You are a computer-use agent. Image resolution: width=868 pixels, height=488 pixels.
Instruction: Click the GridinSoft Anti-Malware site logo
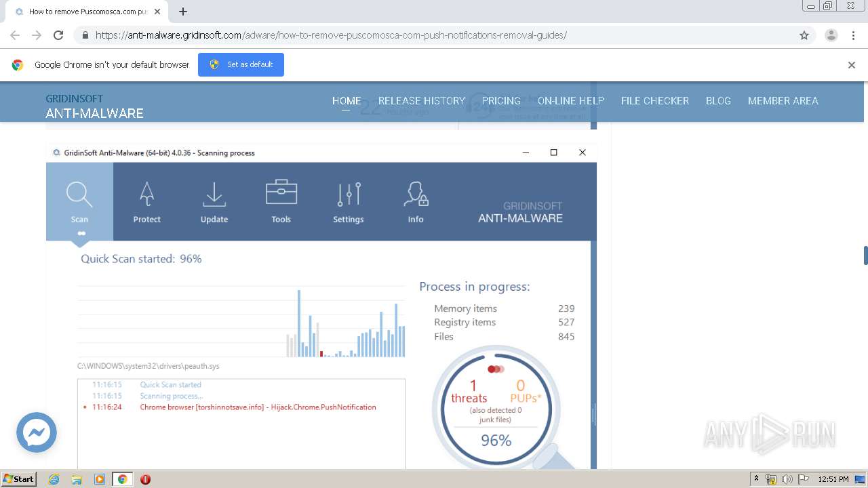pos(94,106)
